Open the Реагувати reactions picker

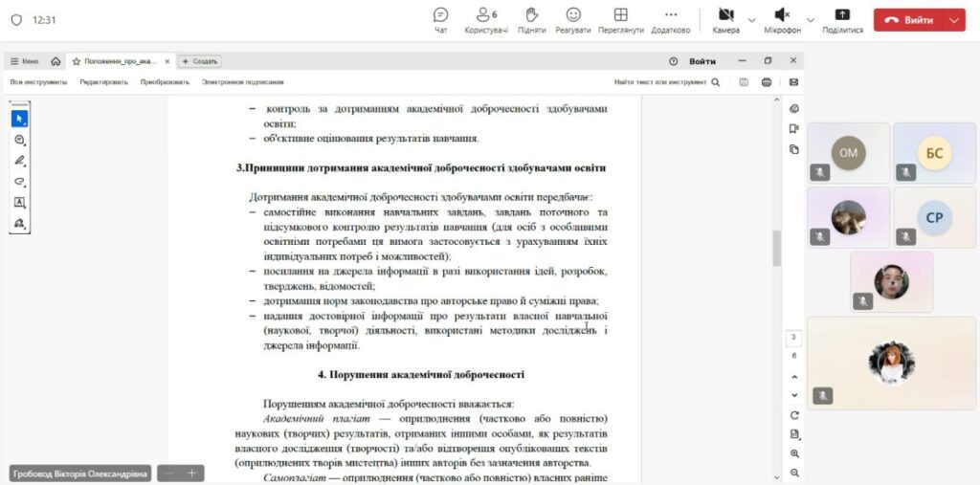point(573,19)
